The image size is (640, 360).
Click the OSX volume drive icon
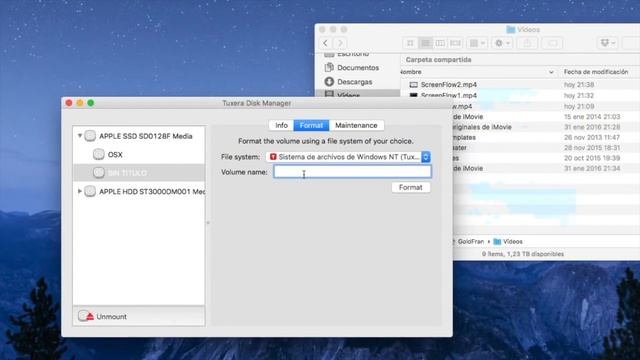[98, 154]
